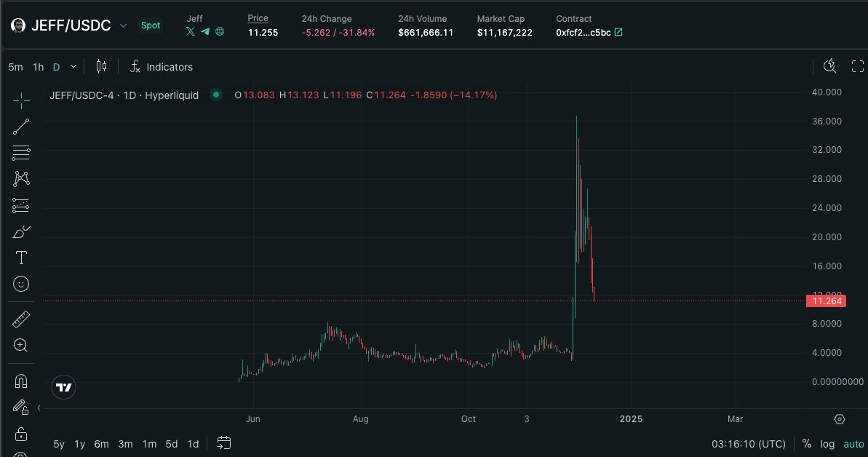Open the candlestick chart type selector

click(x=101, y=66)
